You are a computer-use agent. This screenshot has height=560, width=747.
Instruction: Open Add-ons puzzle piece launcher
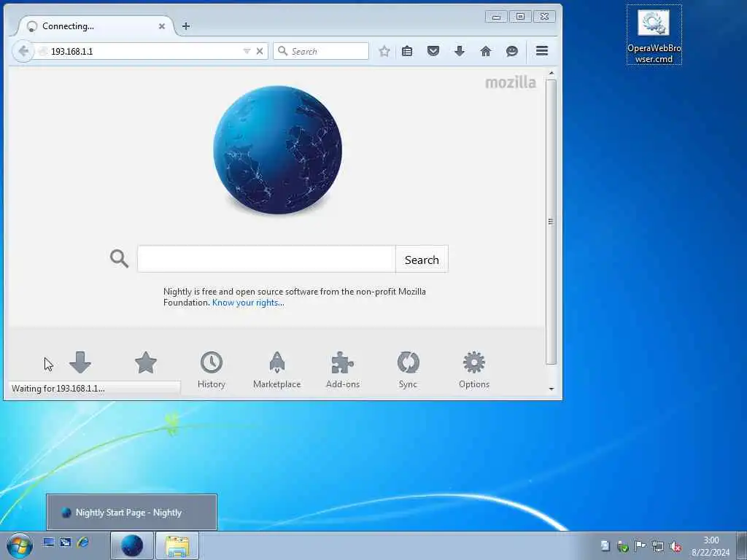coord(343,370)
